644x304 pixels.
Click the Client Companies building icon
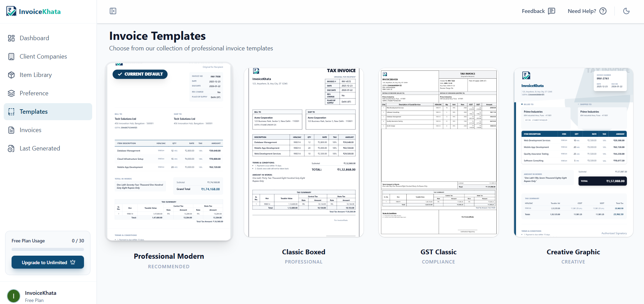(11, 57)
